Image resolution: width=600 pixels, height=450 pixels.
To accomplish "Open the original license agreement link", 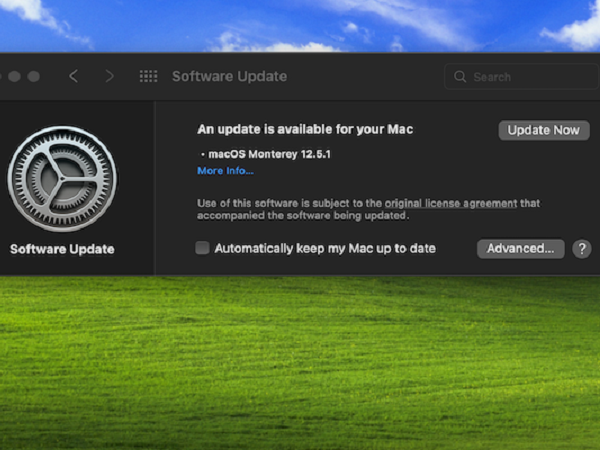I will point(451,203).
